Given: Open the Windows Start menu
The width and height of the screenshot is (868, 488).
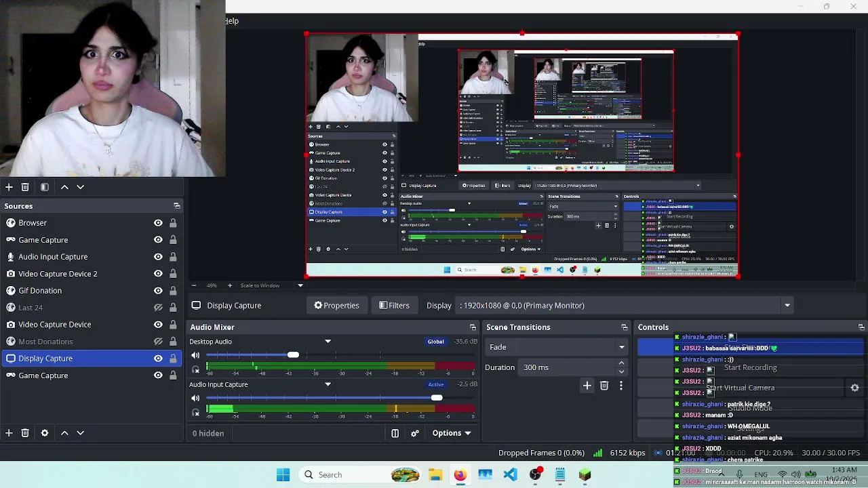Looking at the screenshot, I should pyautogui.click(x=283, y=474).
